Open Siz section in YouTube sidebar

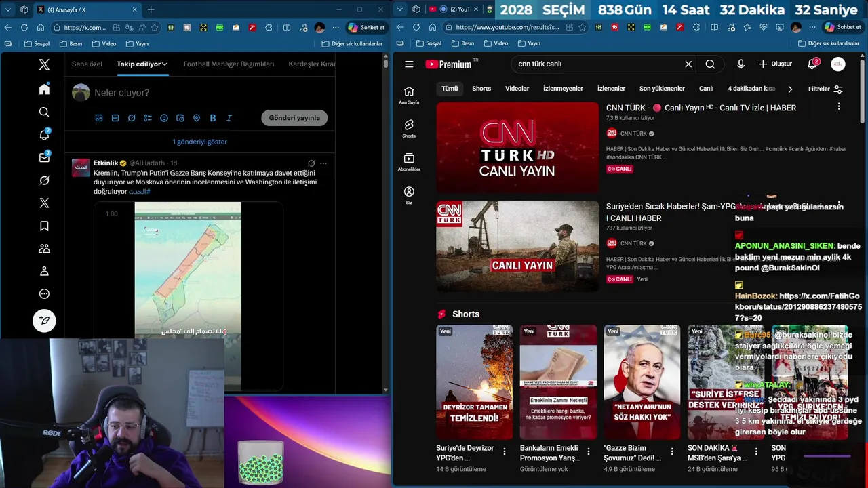pos(409,195)
